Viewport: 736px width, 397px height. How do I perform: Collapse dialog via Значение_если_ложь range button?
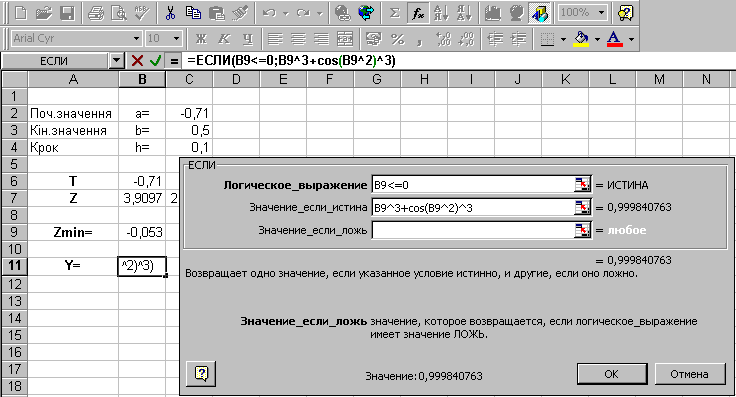tap(583, 230)
